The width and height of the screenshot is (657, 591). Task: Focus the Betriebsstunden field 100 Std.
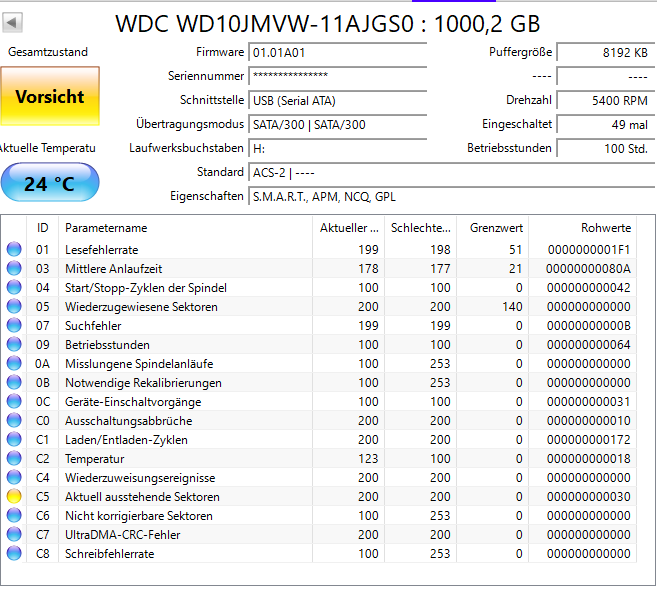pos(606,148)
